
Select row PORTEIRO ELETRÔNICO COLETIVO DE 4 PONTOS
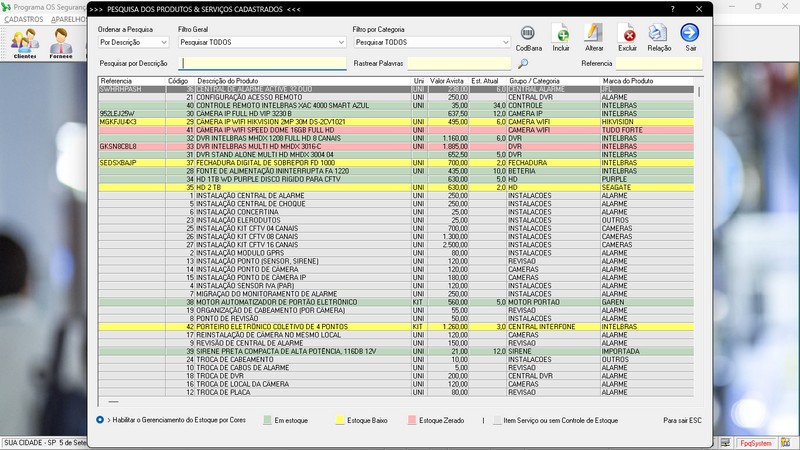coord(396,327)
